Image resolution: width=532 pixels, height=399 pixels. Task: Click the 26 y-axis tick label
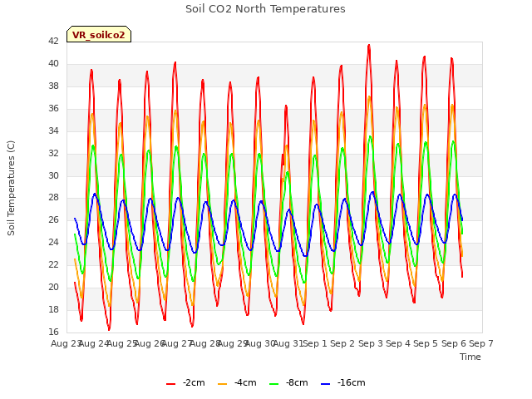[53, 219]
